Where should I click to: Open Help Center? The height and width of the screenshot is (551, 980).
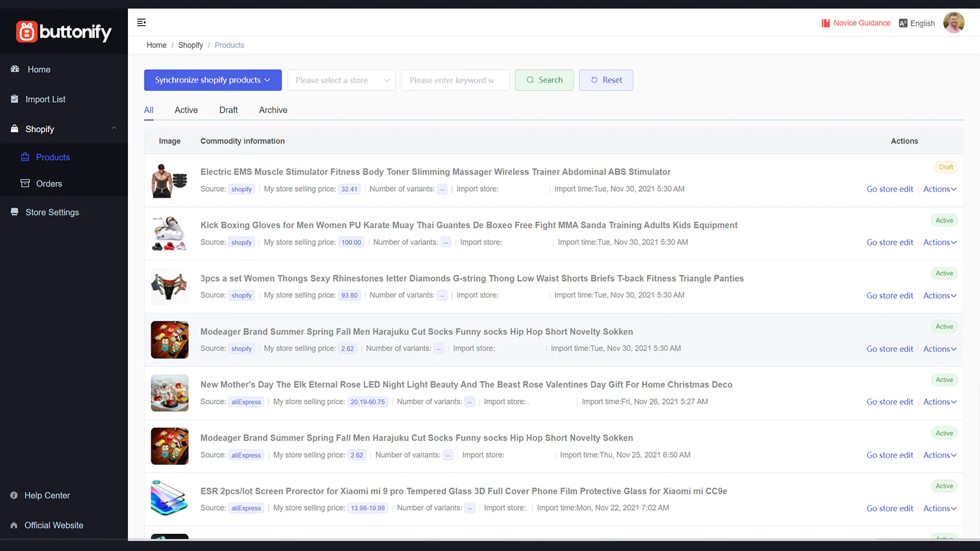[x=47, y=495]
